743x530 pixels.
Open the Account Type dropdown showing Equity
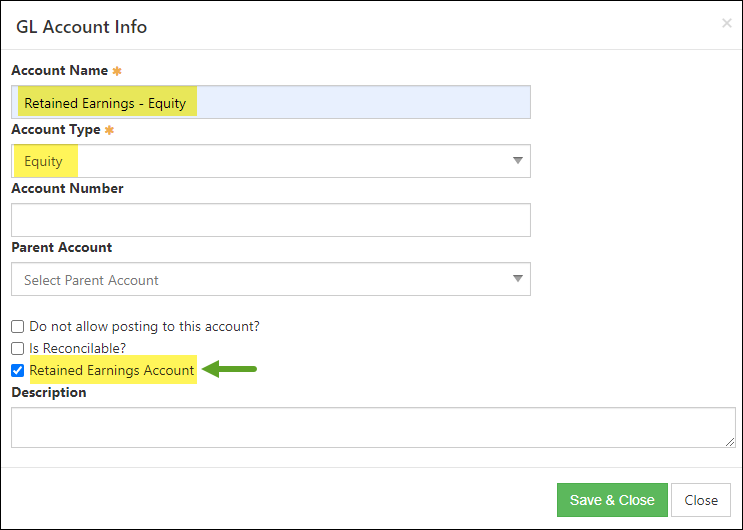pyautogui.click(x=271, y=161)
